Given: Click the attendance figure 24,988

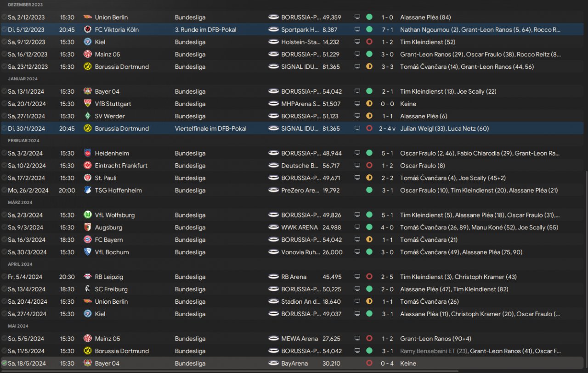Looking at the screenshot, I should pyautogui.click(x=332, y=228).
